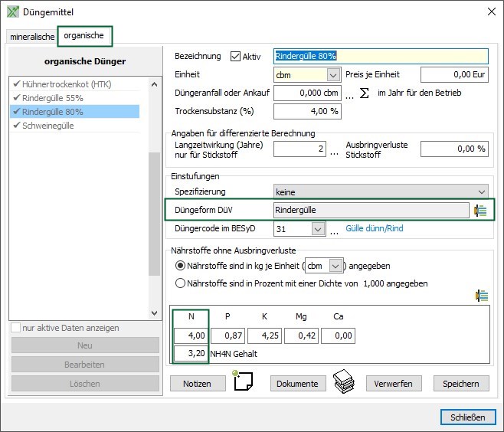504x432 pixels.
Task: Open the Düngeform DüV selection list icon
Action: [x=481, y=211]
